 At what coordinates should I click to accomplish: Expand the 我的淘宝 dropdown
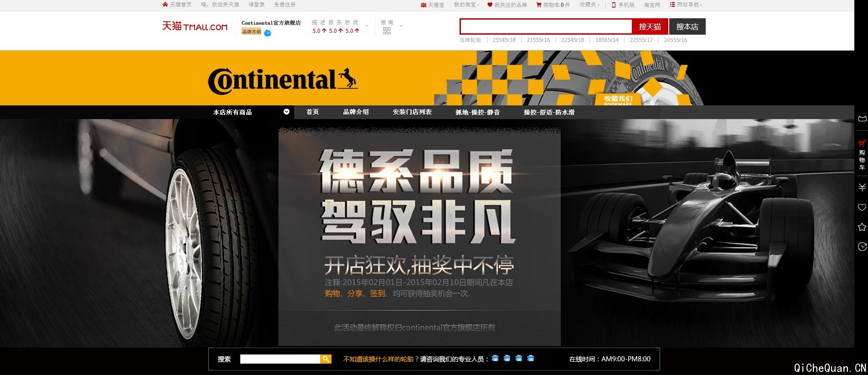[x=466, y=5]
